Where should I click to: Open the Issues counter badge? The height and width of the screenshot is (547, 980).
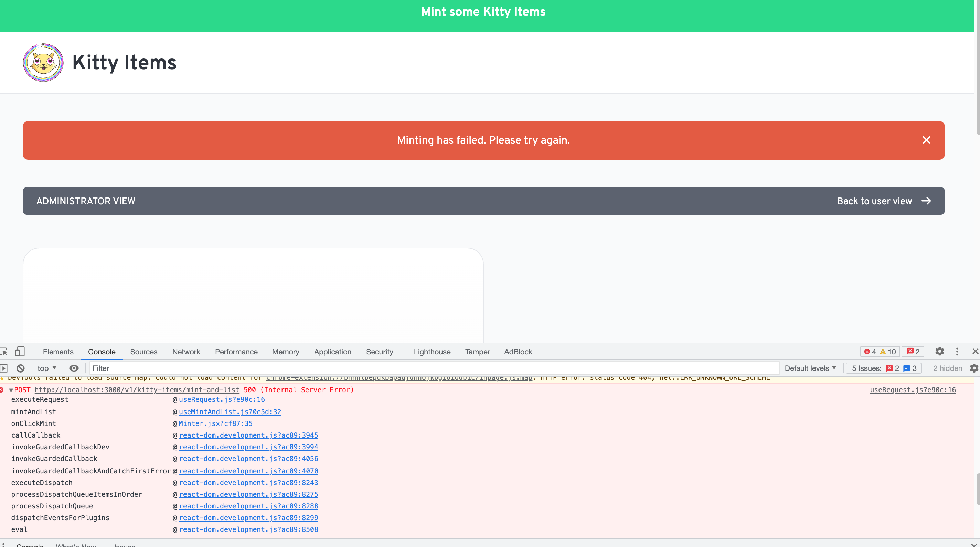913,352
